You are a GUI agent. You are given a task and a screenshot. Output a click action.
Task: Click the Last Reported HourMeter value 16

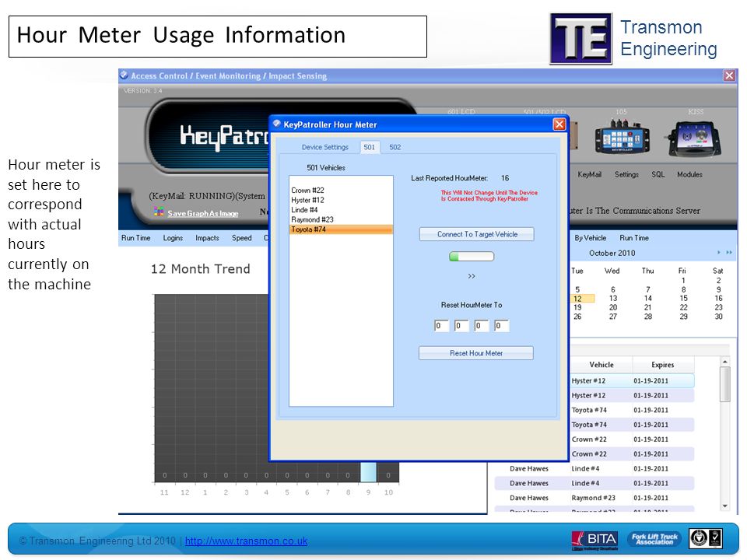point(505,178)
